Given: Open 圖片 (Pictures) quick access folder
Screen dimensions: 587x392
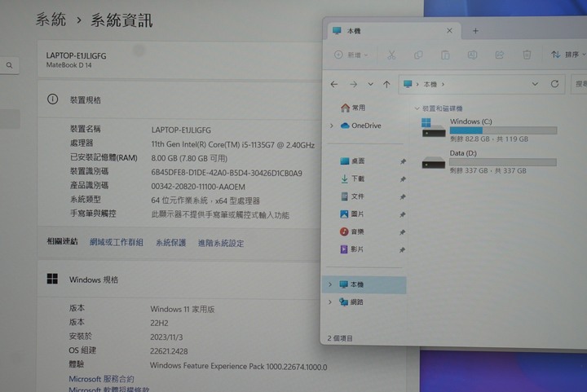Looking at the screenshot, I should pos(353,214).
